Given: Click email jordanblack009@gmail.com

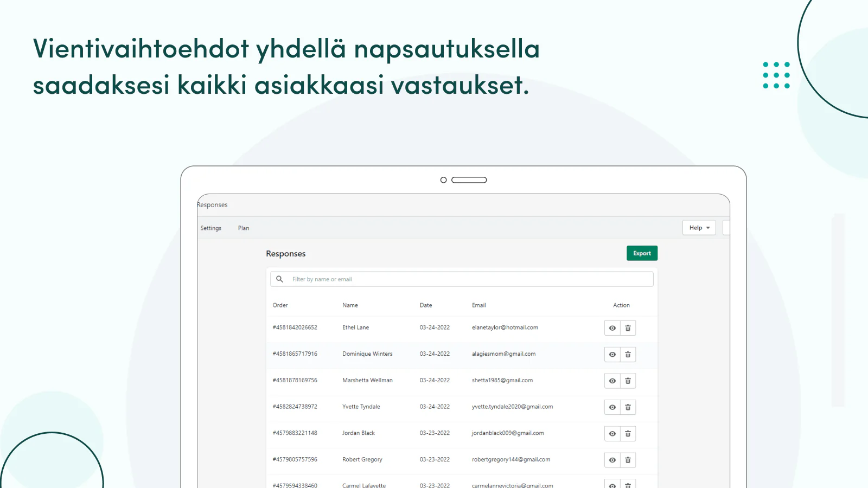Looking at the screenshot, I should (508, 433).
